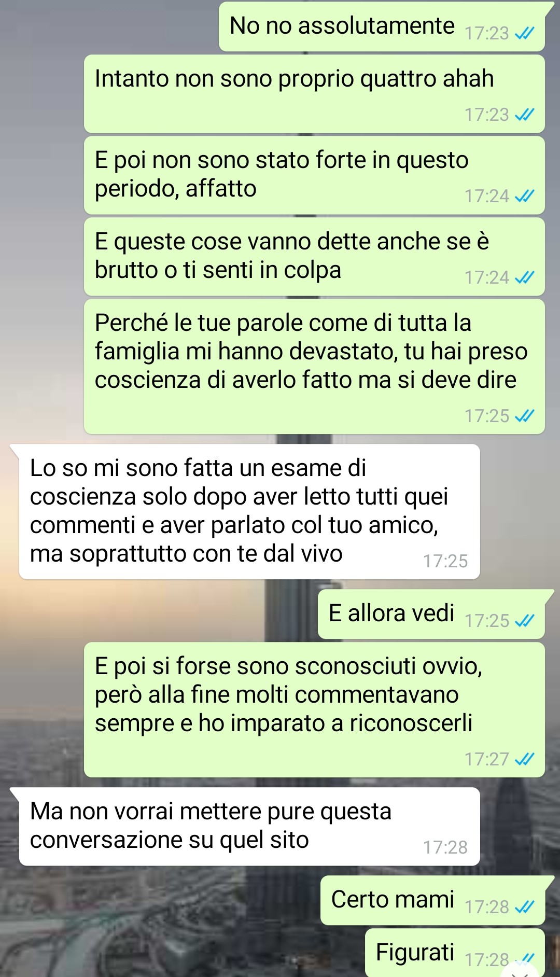Tap the "Figurati" message bubble
560x977 pixels.
click(x=455, y=953)
